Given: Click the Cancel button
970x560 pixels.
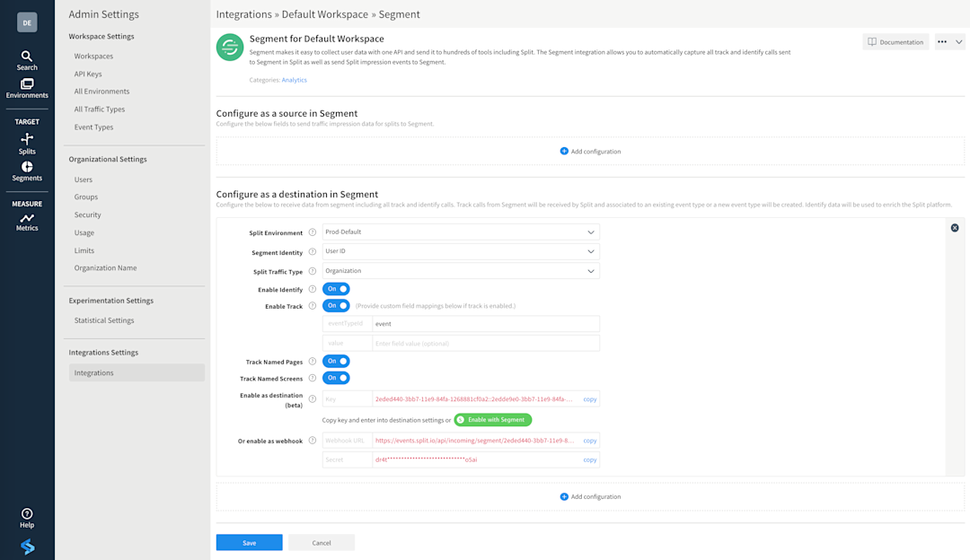Looking at the screenshot, I should click(322, 543).
